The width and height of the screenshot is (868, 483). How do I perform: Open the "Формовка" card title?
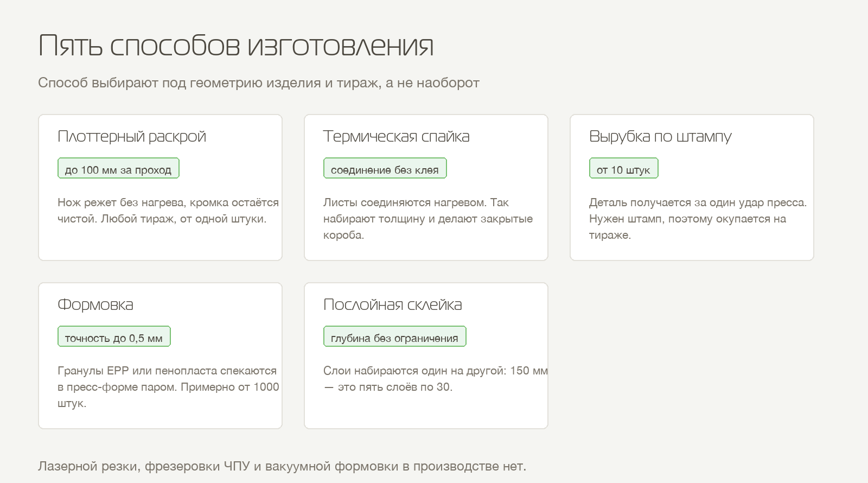[95, 304]
